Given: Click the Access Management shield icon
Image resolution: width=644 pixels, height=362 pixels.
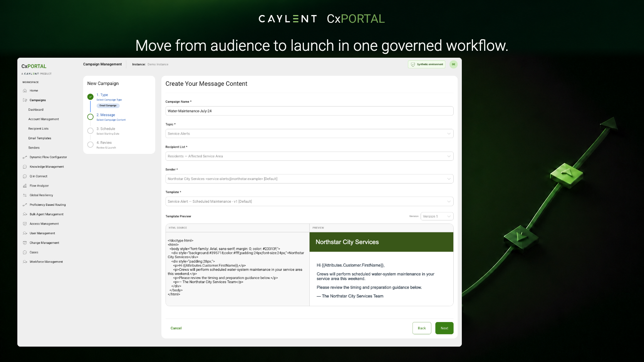Looking at the screenshot, I should [x=25, y=224].
